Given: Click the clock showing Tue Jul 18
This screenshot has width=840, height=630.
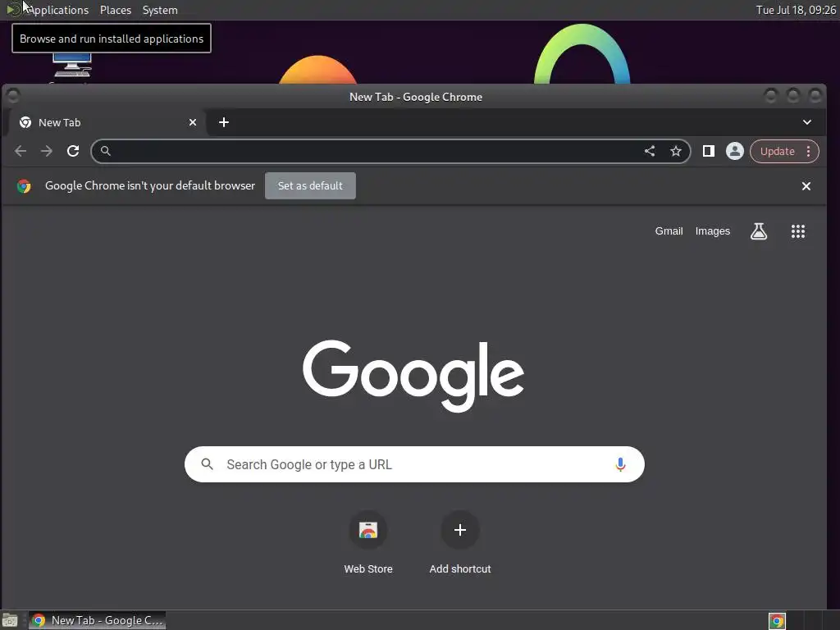Looking at the screenshot, I should (796, 10).
